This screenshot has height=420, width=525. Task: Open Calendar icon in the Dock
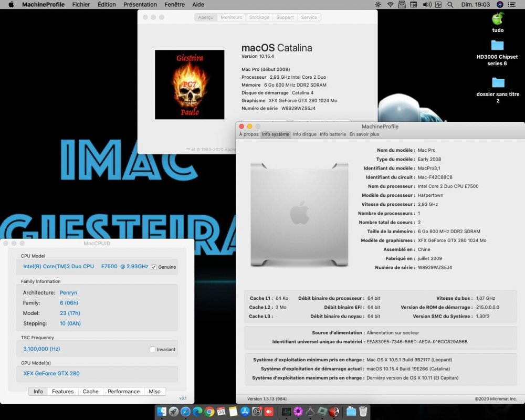(x=222, y=411)
